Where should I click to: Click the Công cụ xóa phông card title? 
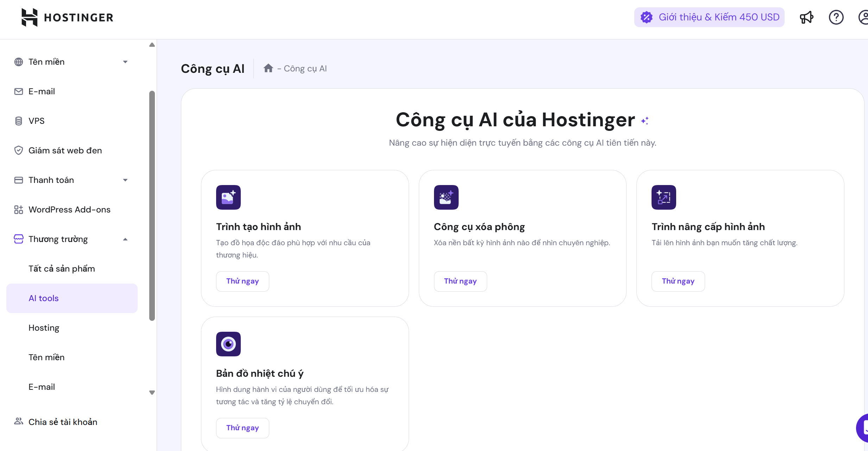point(479,227)
